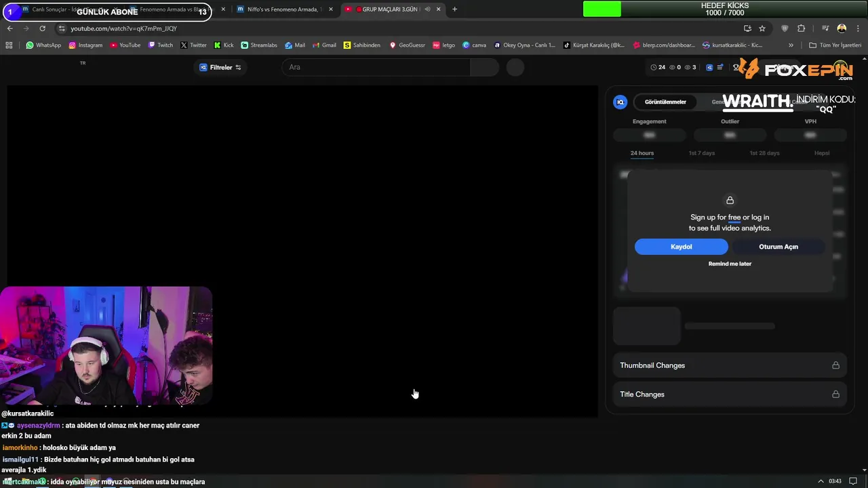Choose the 24 hours range tab
The height and width of the screenshot is (488, 868).
642,153
